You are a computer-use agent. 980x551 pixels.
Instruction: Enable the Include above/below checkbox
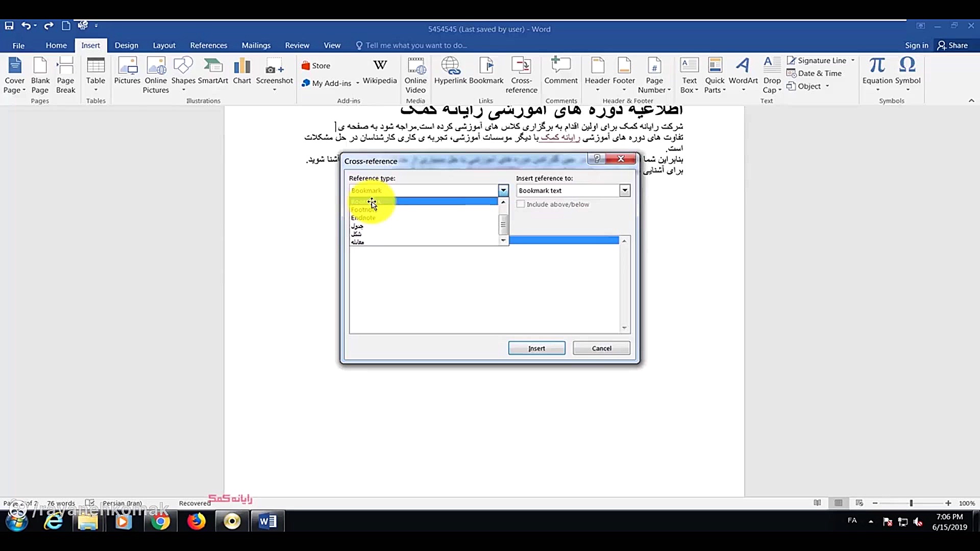point(521,204)
